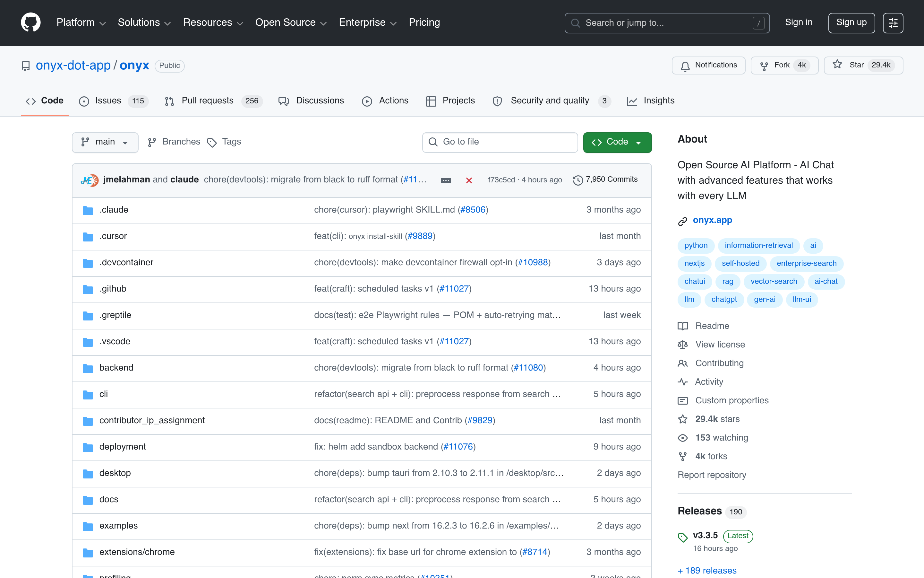Click the backend folder icon
The width and height of the screenshot is (924, 578).
coord(88,368)
